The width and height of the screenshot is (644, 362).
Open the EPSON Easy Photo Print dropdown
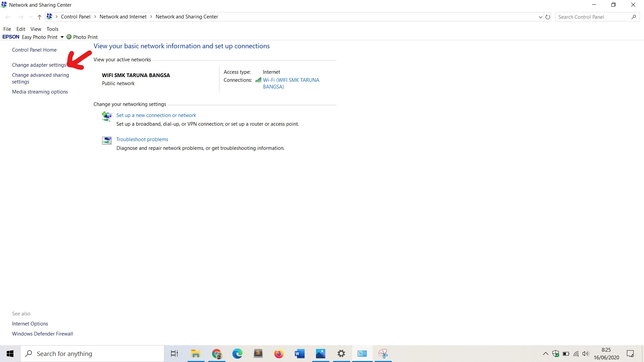(62, 37)
